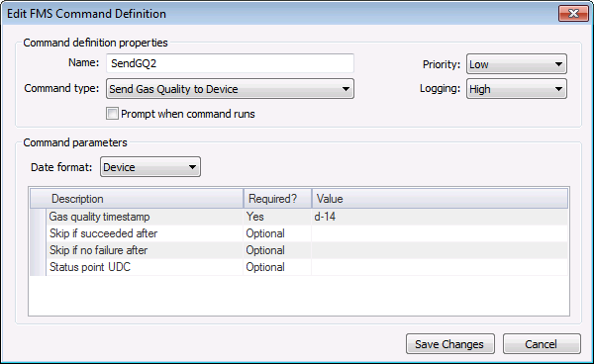Enable Prompt when command runs checkbox
Screen dimensions: 594x364
[112, 114]
